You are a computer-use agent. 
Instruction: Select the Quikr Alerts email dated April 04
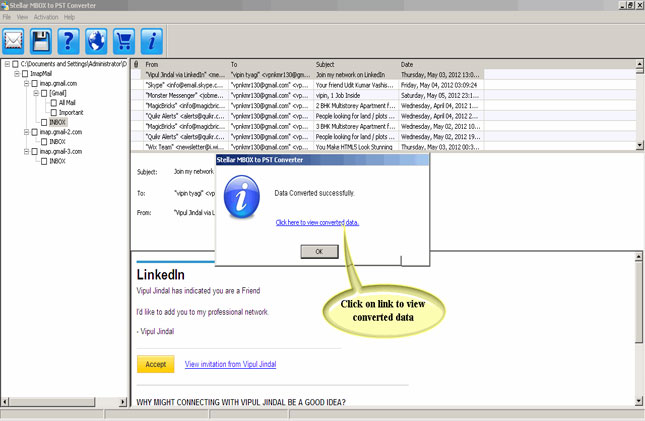click(307, 116)
